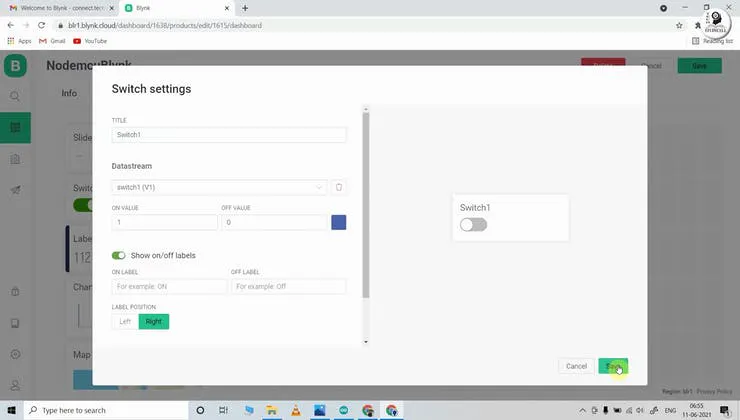Viewport: 740px width, 420px height.
Task: Open the Reading list
Action: [x=712, y=41]
